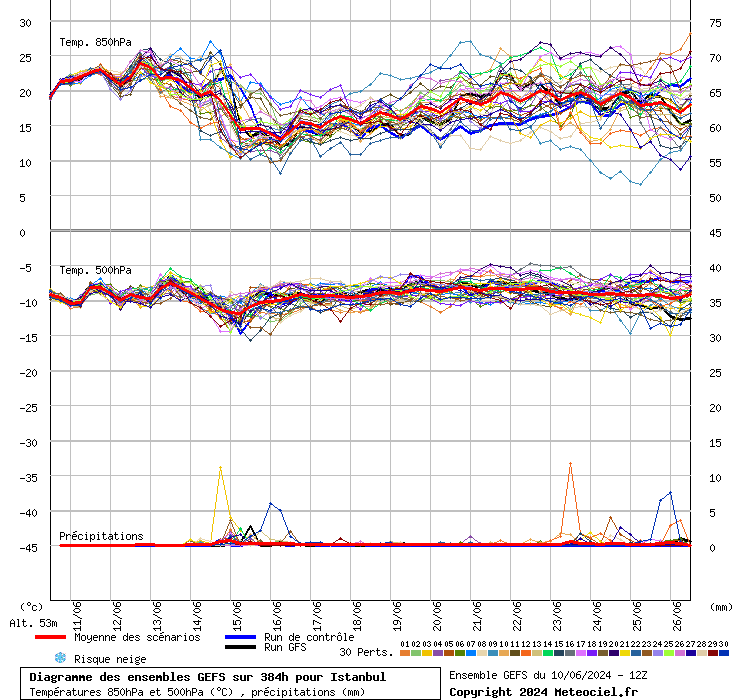Click the left axis value -45
Image resolution: width=740 pixels, height=700 pixels.
click(28, 548)
